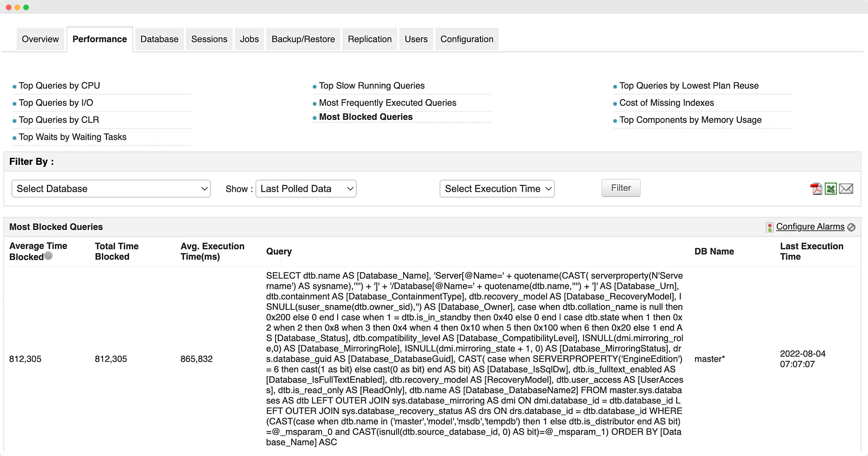Open the Select Database dropdown
The height and width of the screenshot is (456, 868).
tap(111, 189)
